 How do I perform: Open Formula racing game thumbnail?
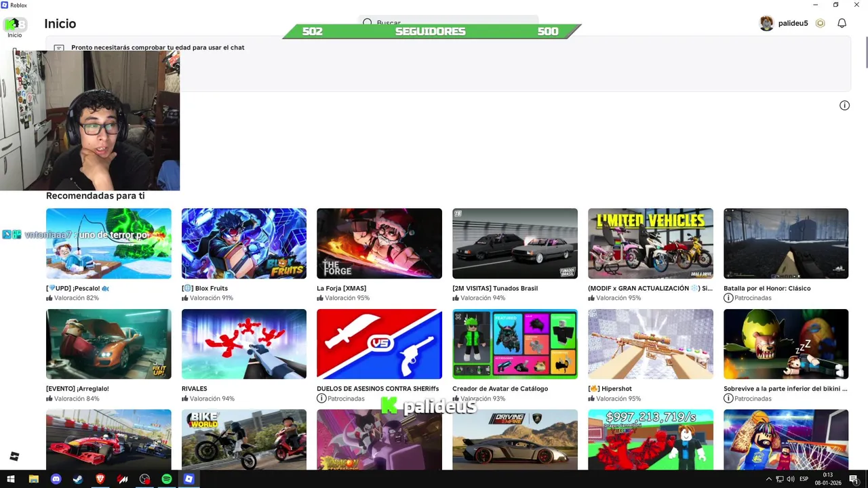point(108,439)
